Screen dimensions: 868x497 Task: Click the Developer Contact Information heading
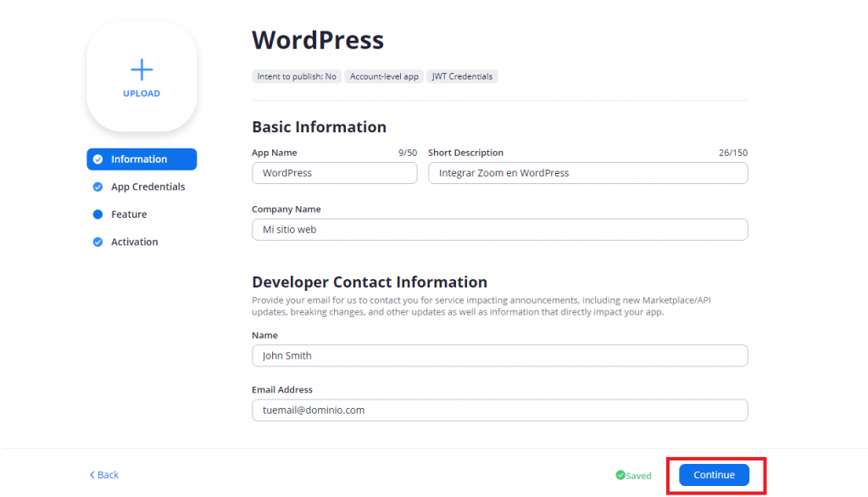[x=370, y=282]
